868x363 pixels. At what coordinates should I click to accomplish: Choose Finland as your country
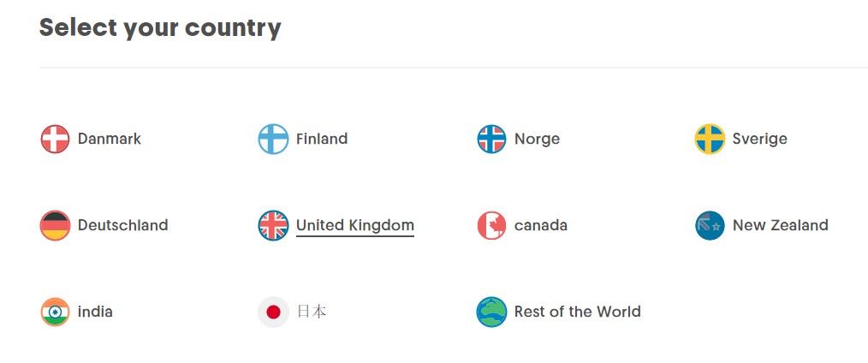[x=322, y=139]
